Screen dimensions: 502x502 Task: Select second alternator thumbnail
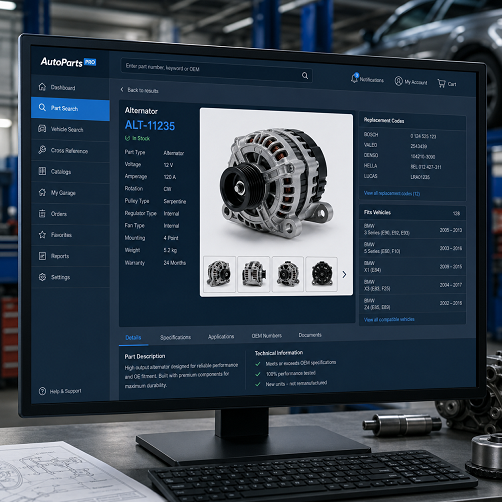click(x=253, y=274)
